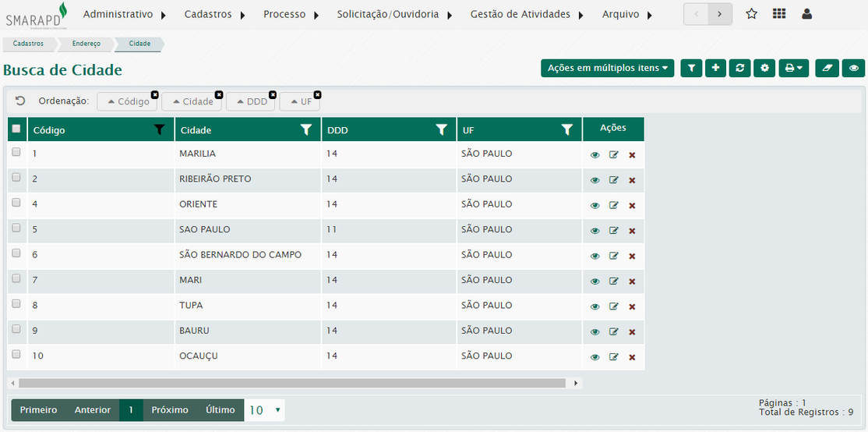
Task: Click the horizontal scrollbar under the table
Action: (292, 384)
